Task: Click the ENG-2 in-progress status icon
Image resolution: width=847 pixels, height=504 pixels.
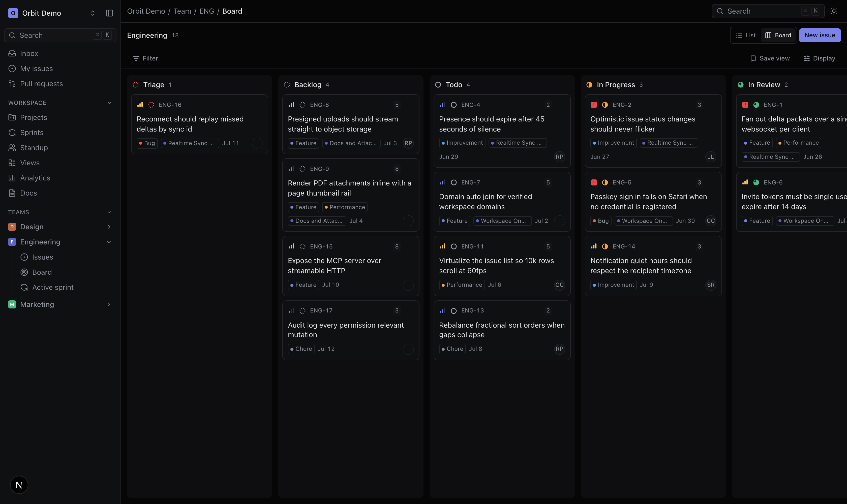Action: pyautogui.click(x=605, y=105)
